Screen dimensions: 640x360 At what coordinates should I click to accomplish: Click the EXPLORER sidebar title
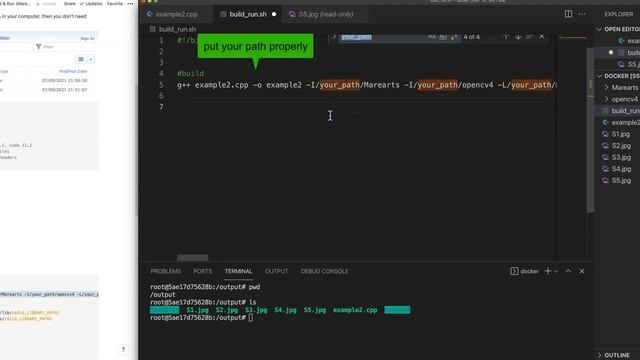click(x=618, y=14)
